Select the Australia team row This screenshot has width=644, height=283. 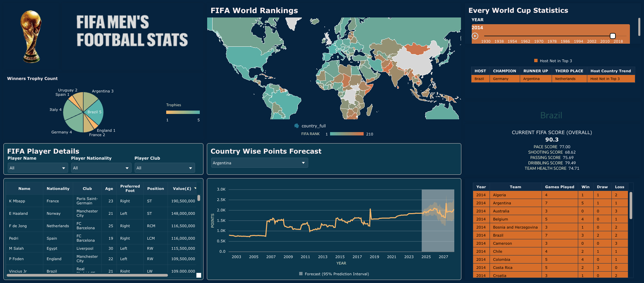point(550,211)
